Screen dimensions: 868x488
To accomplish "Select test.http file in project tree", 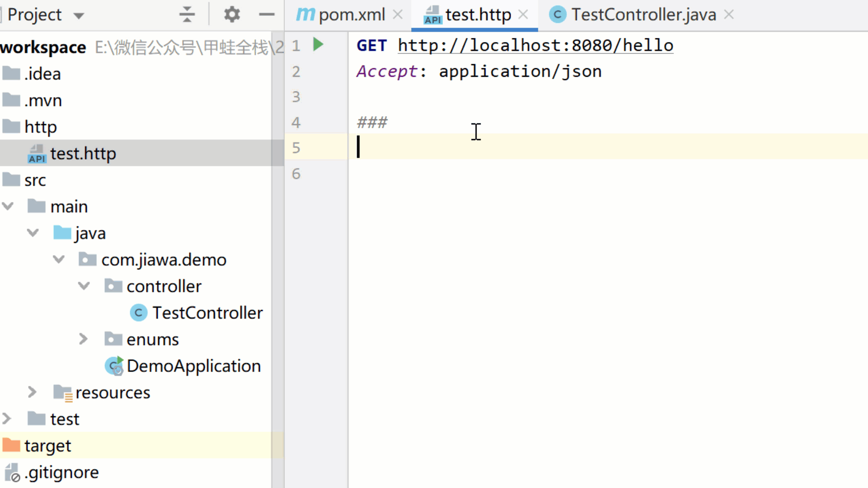I will pos(83,154).
